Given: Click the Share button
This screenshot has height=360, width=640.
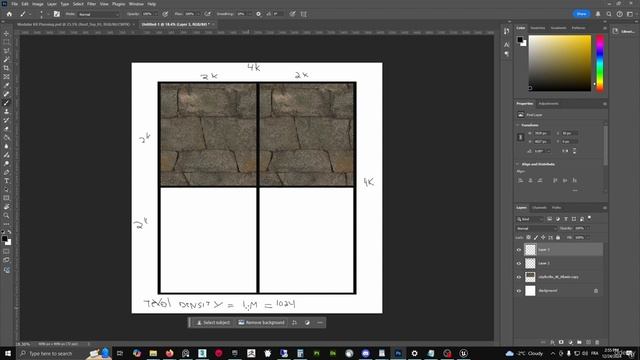Looking at the screenshot, I should pyautogui.click(x=581, y=14).
